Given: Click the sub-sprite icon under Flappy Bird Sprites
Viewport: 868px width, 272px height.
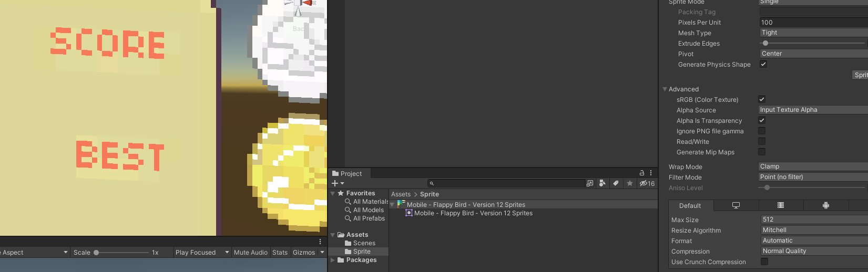Looking at the screenshot, I should coord(409,213).
